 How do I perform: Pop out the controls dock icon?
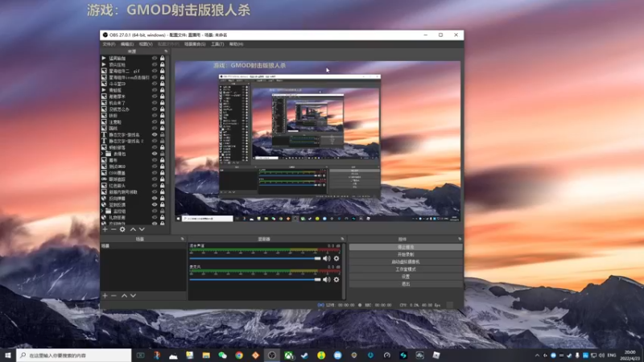click(460, 239)
